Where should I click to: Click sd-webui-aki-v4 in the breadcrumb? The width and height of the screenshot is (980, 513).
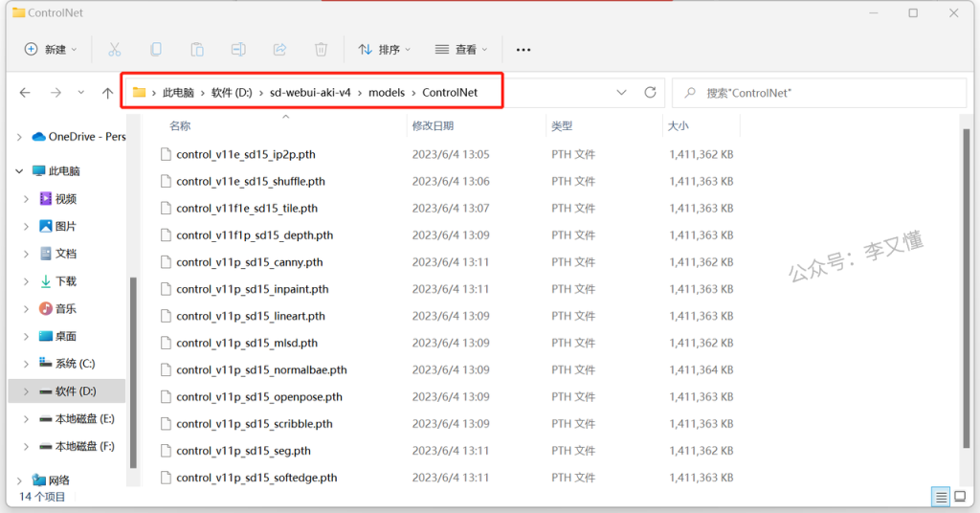point(310,93)
